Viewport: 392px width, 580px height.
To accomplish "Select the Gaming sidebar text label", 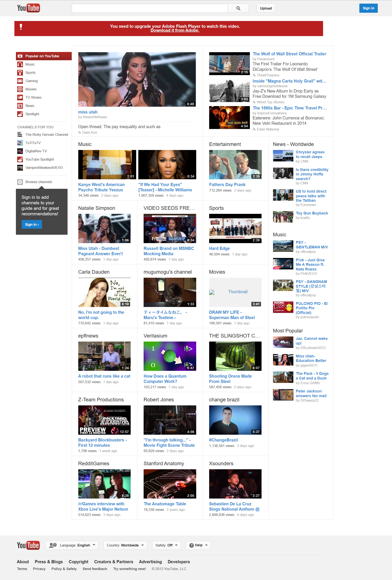I will click(x=31, y=81).
